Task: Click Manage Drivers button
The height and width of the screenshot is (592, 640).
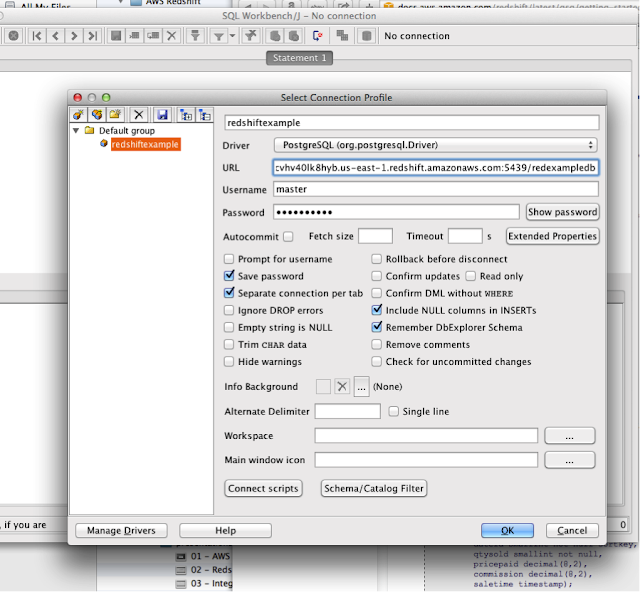Action: pyautogui.click(x=121, y=530)
